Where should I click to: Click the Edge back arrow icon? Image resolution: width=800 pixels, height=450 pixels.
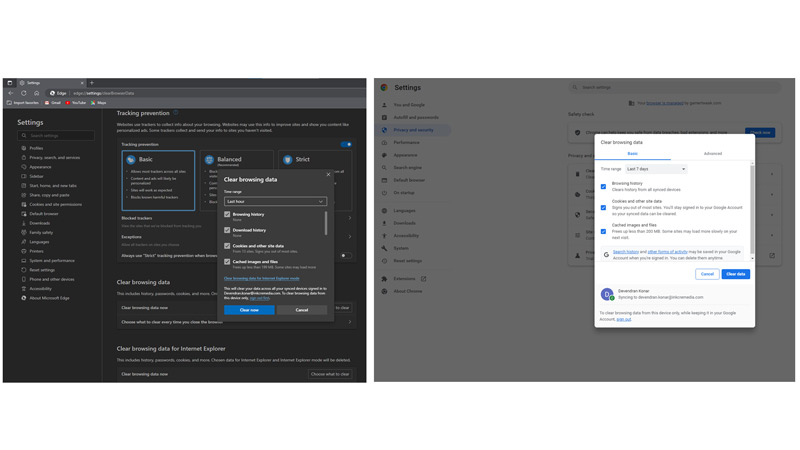pyautogui.click(x=11, y=93)
